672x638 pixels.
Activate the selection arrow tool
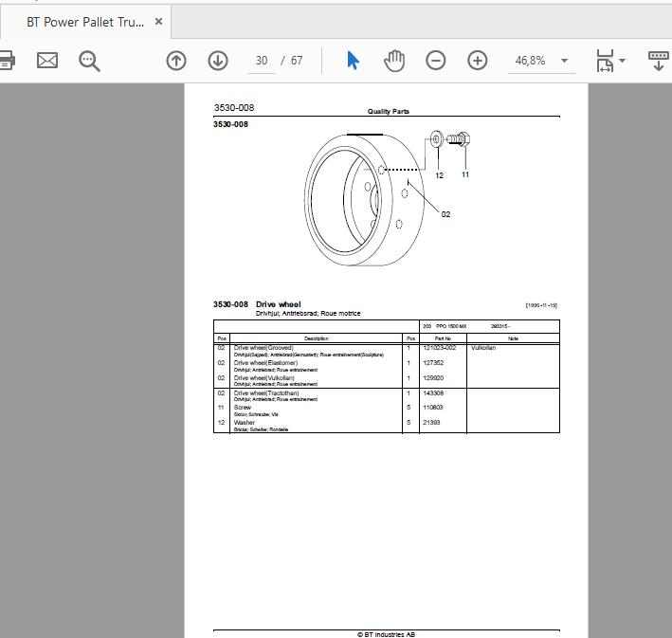click(x=353, y=61)
